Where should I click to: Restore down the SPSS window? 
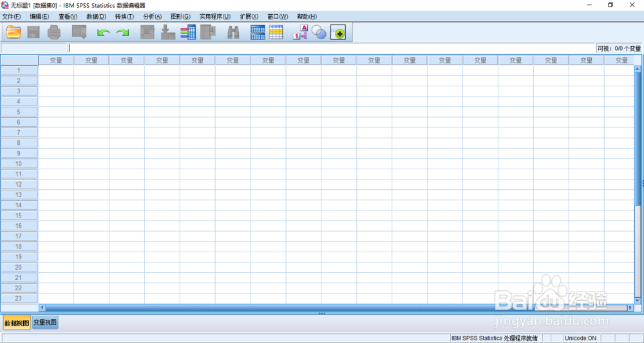click(611, 5)
